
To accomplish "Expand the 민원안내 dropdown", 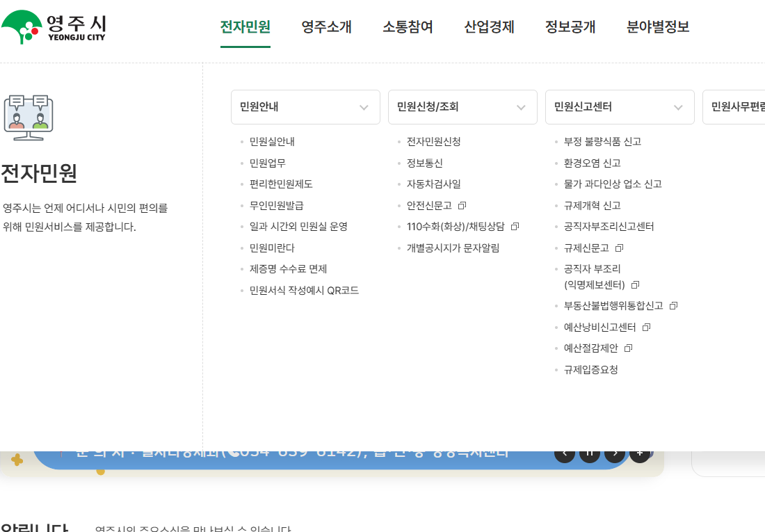I will click(363, 107).
